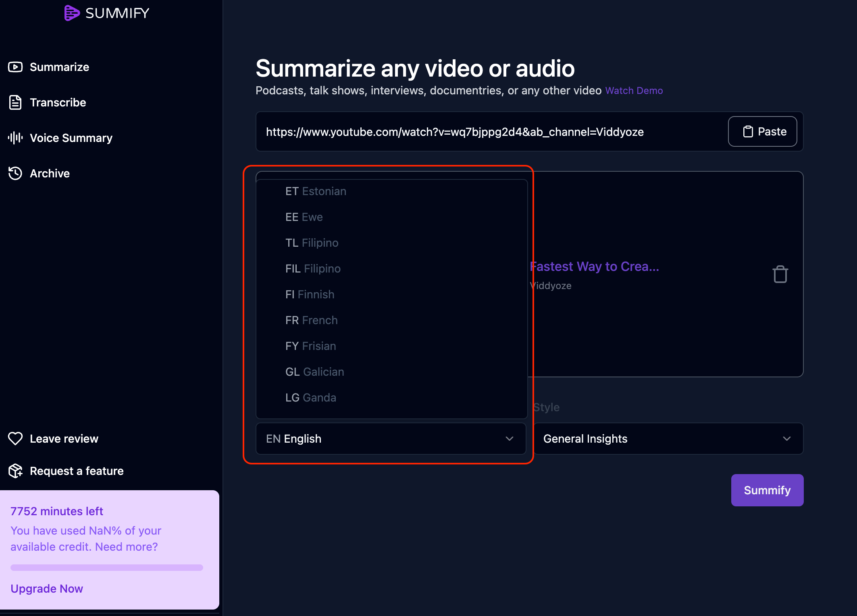The height and width of the screenshot is (616, 857).
Task: Select LG Ganda language option
Action: [x=391, y=397]
